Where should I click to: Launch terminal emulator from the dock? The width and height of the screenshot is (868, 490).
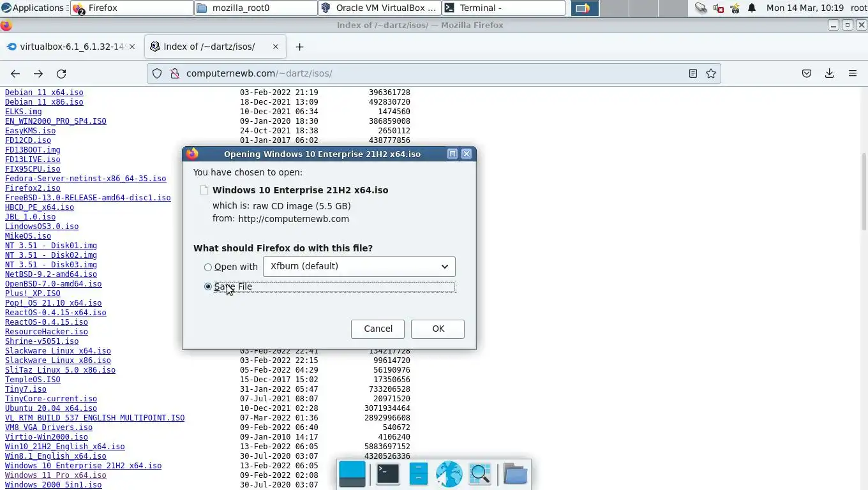pos(387,474)
